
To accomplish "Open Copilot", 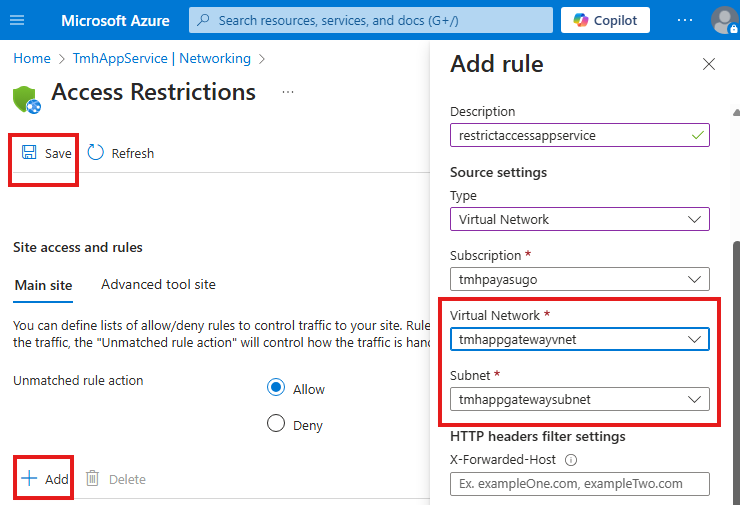I will pos(605,20).
